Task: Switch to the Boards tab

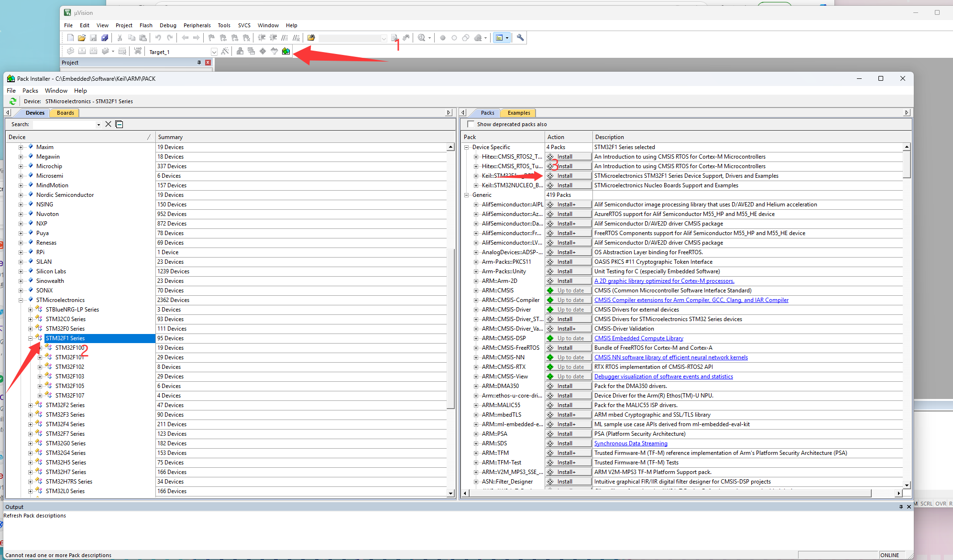Action: [x=64, y=113]
